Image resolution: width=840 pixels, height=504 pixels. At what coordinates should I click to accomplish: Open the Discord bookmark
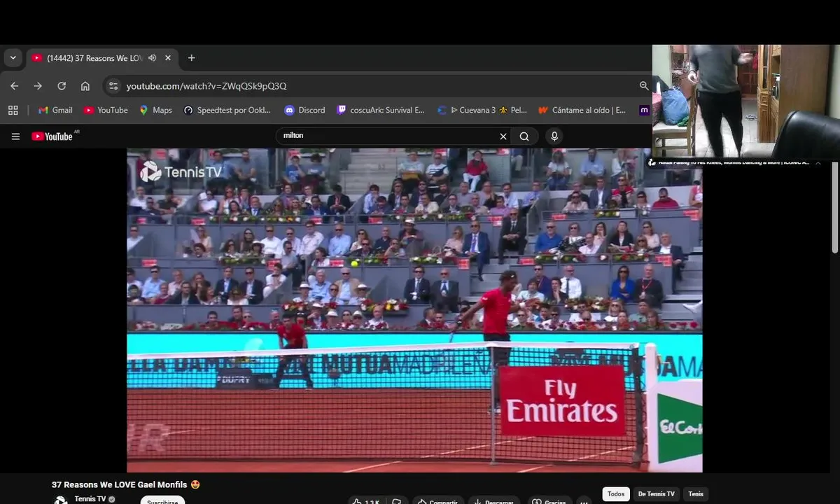(304, 110)
